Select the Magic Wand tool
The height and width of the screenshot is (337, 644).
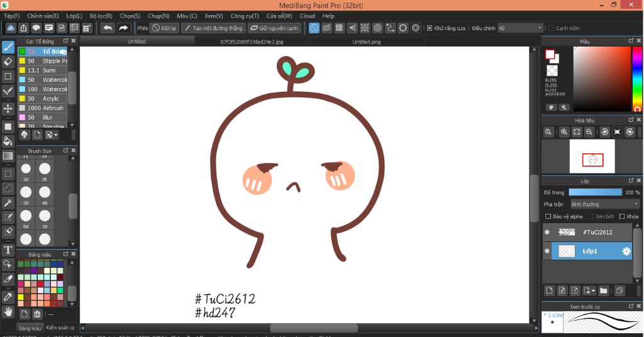(x=8, y=203)
